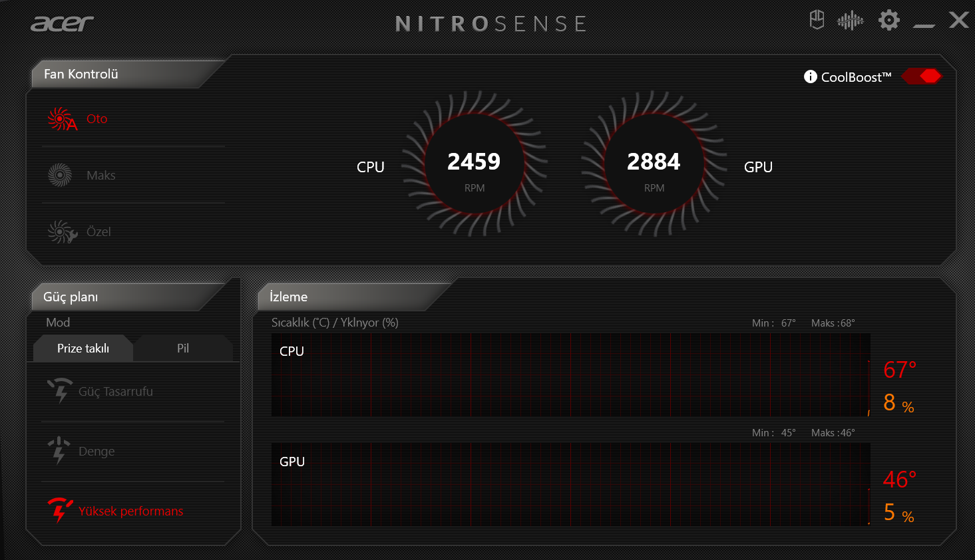
Task: Click the Maks :46° GPU label
Action: click(x=833, y=433)
